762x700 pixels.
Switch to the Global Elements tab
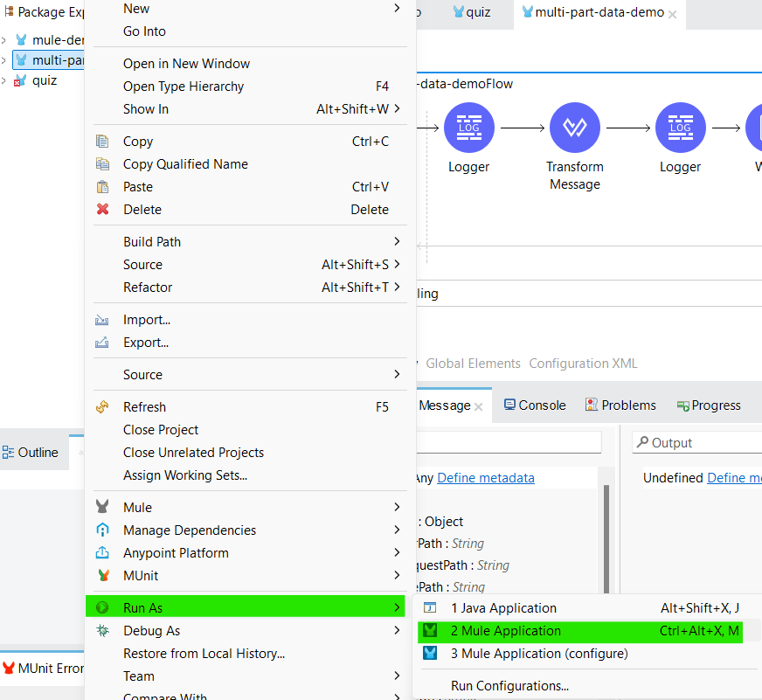[474, 364]
